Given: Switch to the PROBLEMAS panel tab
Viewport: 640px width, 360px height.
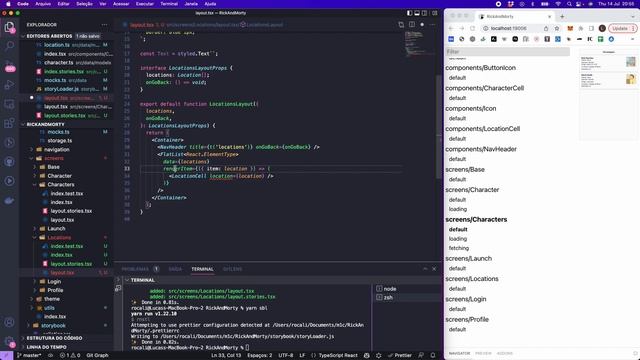Looking at the screenshot, I should click(135, 269).
